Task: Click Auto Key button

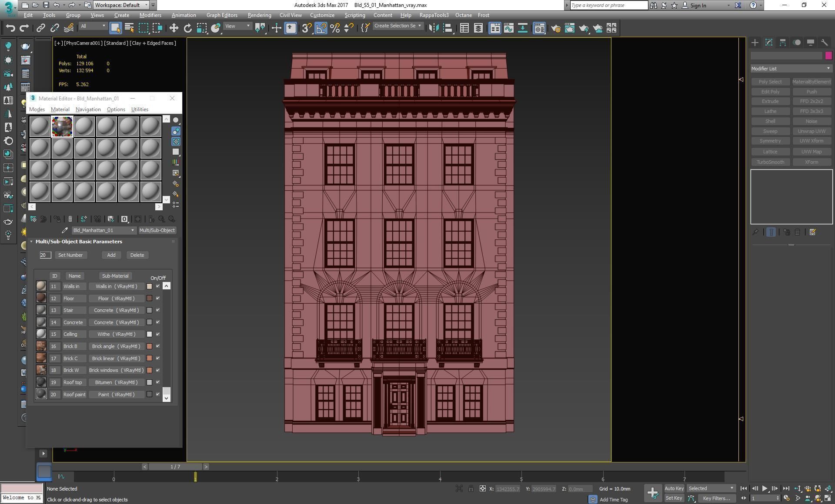Action: click(674, 489)
